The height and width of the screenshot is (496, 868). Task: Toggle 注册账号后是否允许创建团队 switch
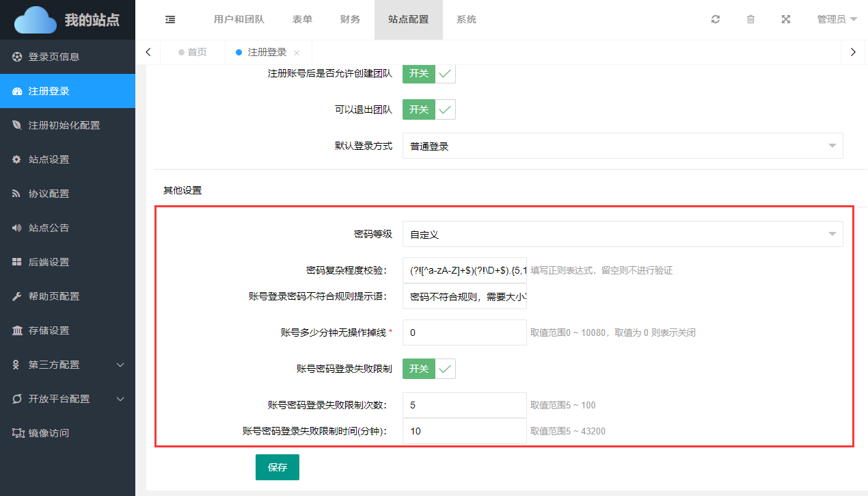click(429, 73)
